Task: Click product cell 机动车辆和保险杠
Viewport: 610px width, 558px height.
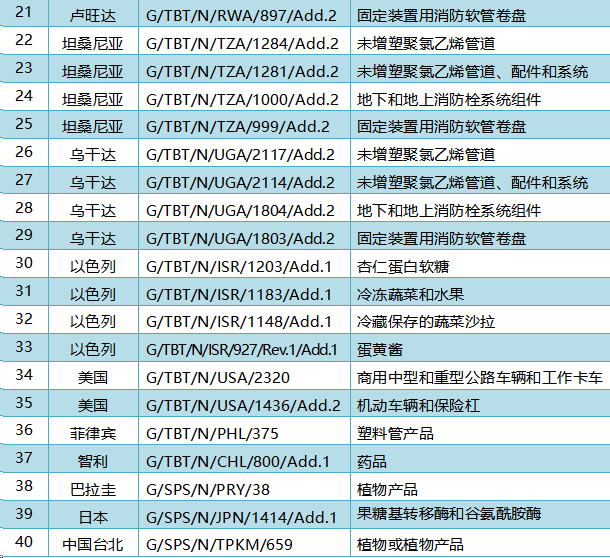Action: (x=480, y=403)
